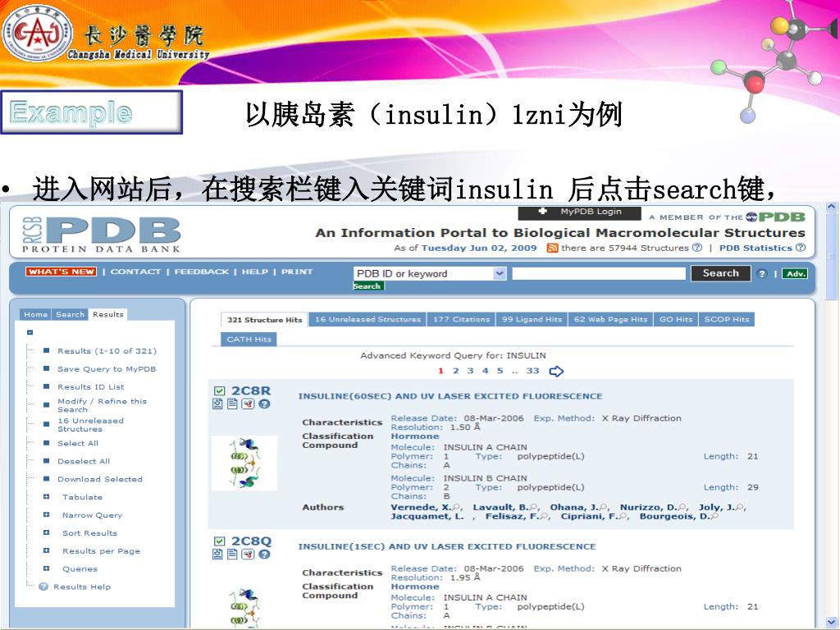840x630 pixels.
Task: Click the help icon beside Search button
Action: click(762, 274)
